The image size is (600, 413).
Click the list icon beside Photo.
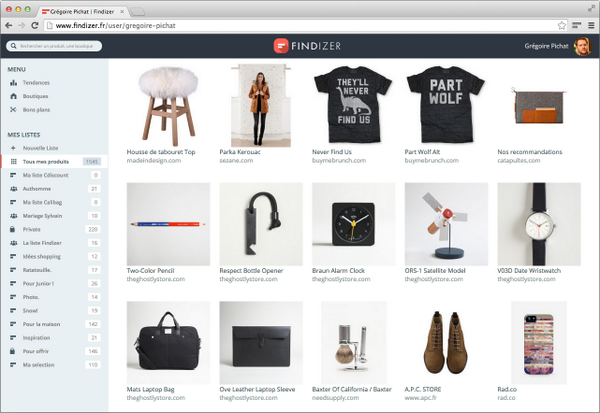(13, 297)
